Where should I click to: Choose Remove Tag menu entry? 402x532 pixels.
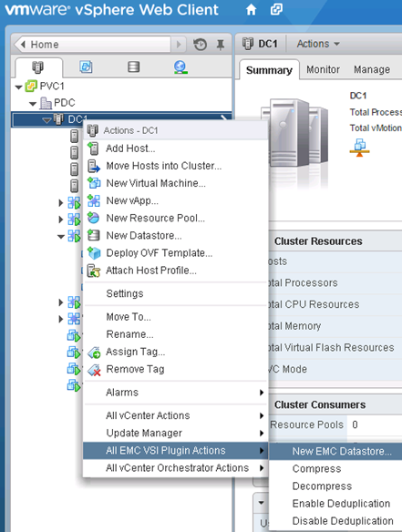pyautogui.click(x=175, y=369)
